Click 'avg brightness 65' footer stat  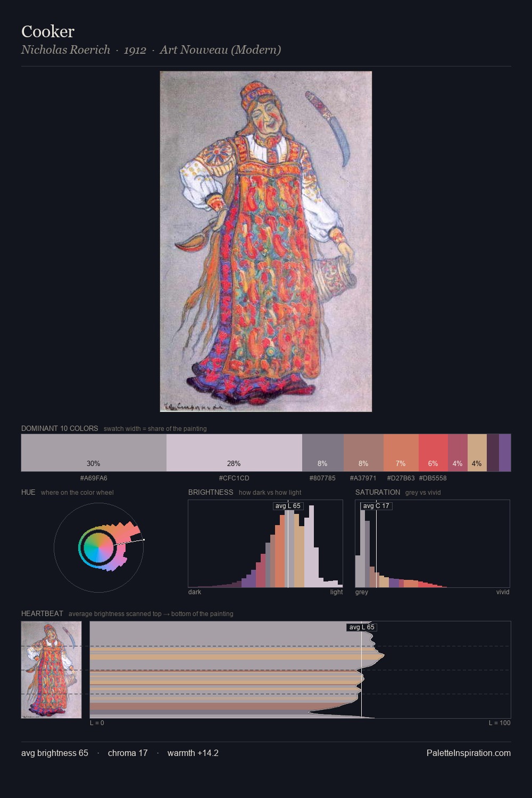point(55,753)
